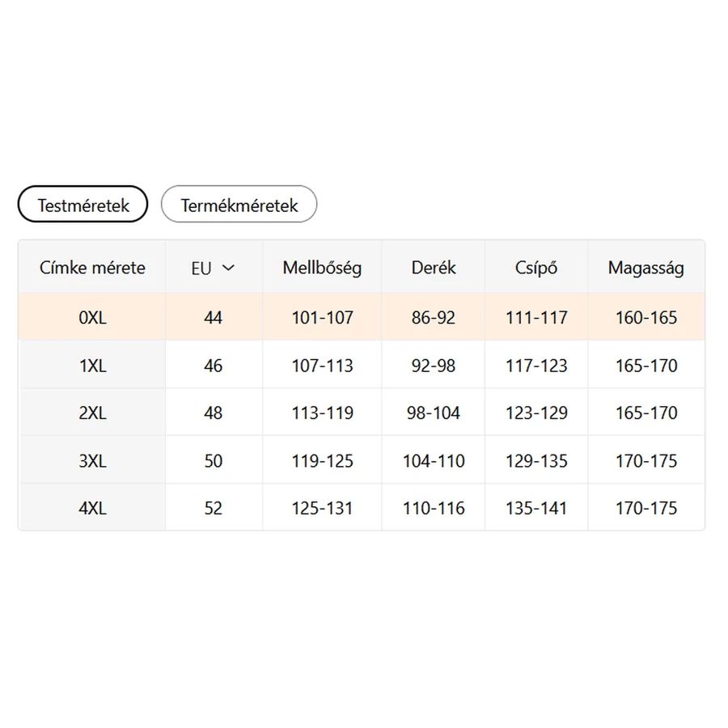Select the Derék column header
Image resolution: width=728 pixels, height=728 pixels.
pyautogui.click(x=434, y=268)
